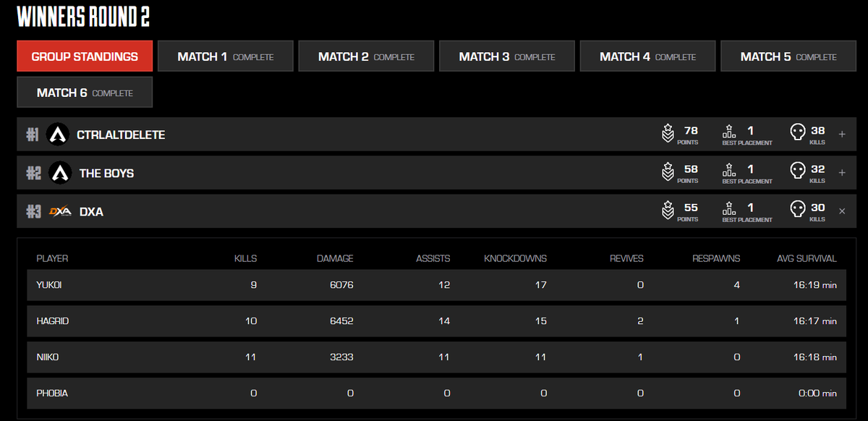
Task: Click NIIKO's damage value 3233
Action: [341, 357]
